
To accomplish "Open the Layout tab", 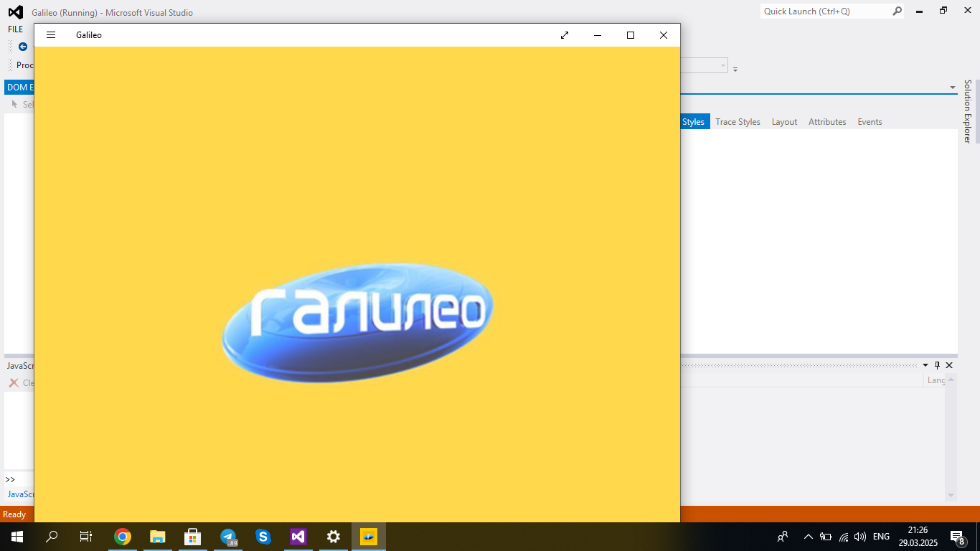I will pyautogui.click(x=784, y=122).
